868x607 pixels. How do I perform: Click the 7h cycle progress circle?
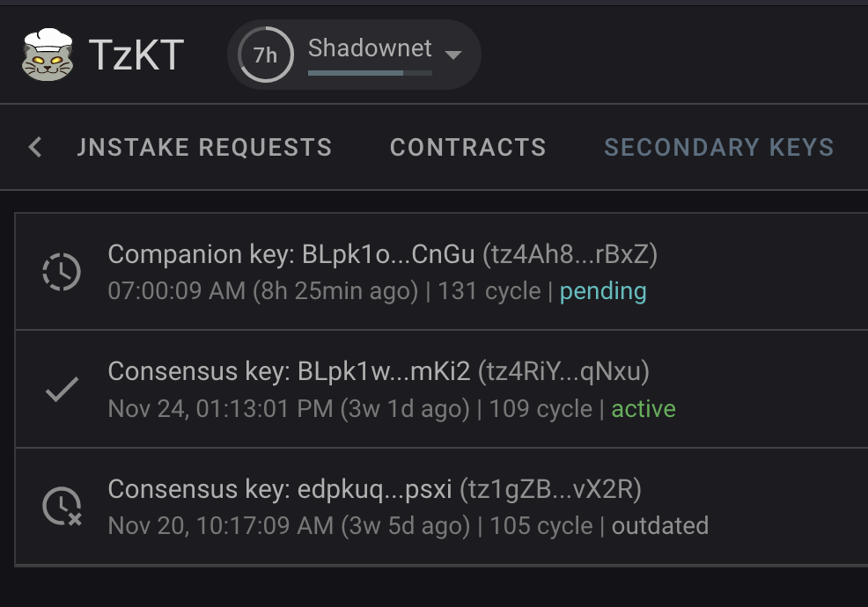(265, 55)
